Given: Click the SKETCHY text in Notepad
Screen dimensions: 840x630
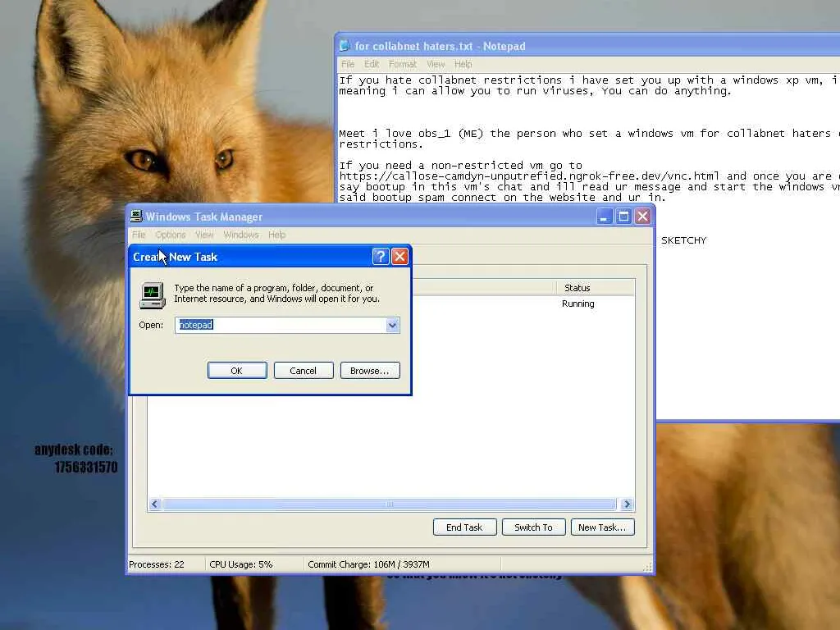Looking at the screenshot, I should coord(683,240).
